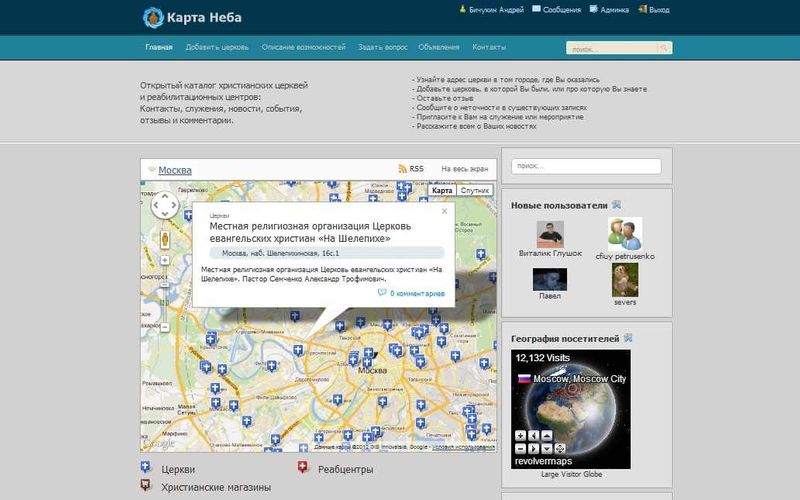Log out with Выход

point(659,10)
